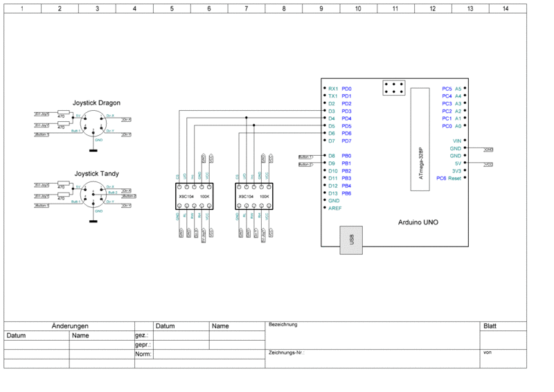Click the D3 pin label
The width and height of the screenshot is (554, 392).
(332, 111)
